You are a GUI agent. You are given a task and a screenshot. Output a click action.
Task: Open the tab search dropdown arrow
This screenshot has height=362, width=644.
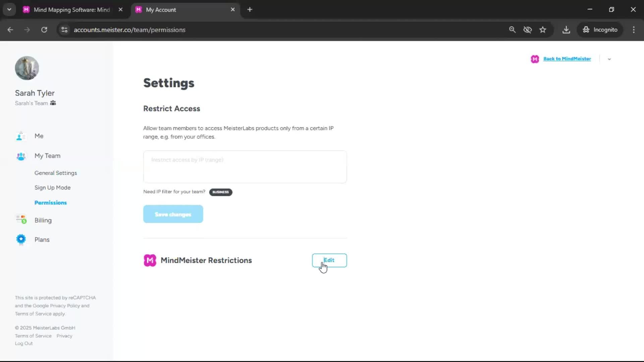coord(9,10)
